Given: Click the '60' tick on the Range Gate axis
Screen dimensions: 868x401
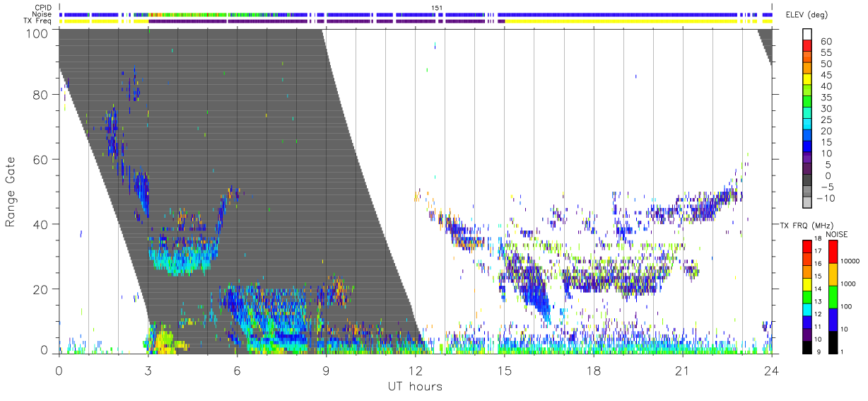Looking at the screenshot, I should point(40,159).
